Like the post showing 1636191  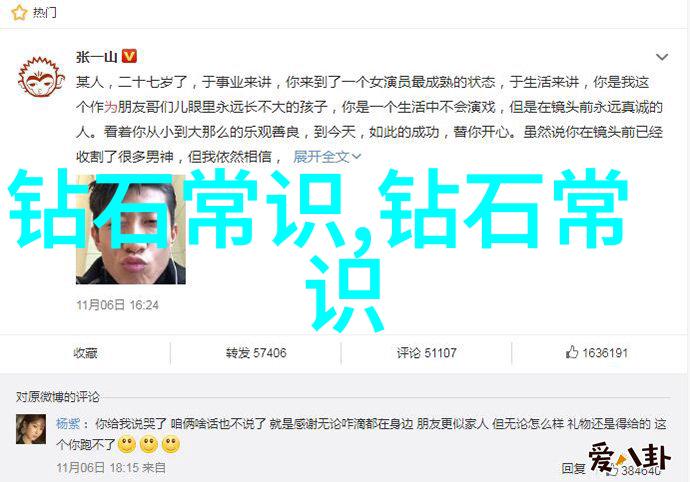coord(597,352)
